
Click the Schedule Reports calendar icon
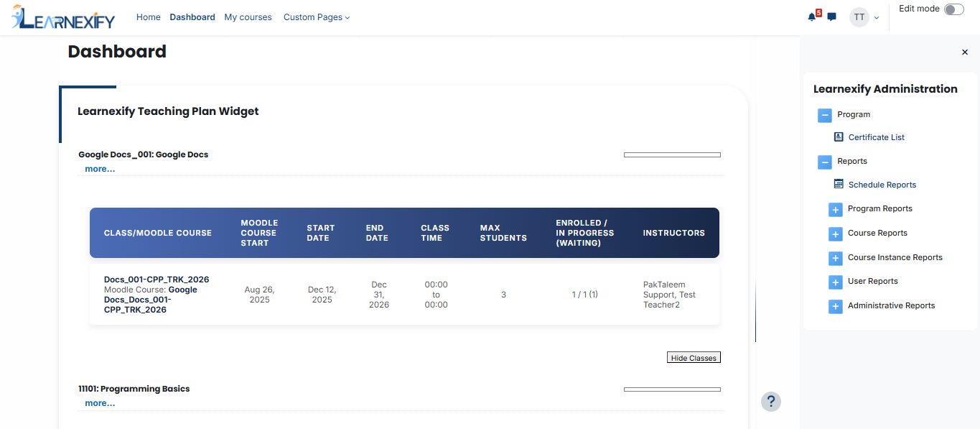point(839,184)
